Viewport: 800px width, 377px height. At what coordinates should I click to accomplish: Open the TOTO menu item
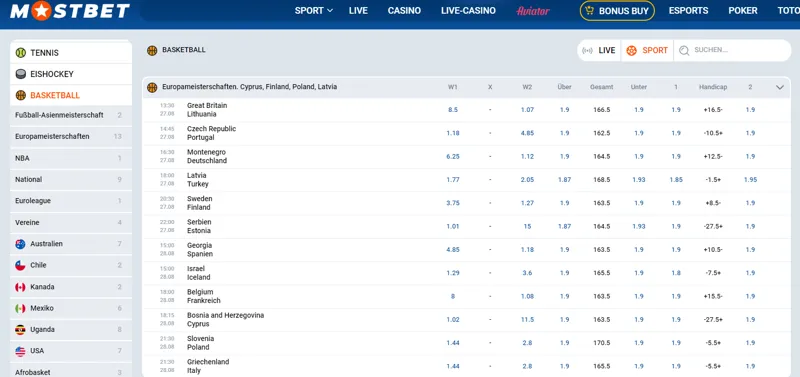(x=789, y=10)
